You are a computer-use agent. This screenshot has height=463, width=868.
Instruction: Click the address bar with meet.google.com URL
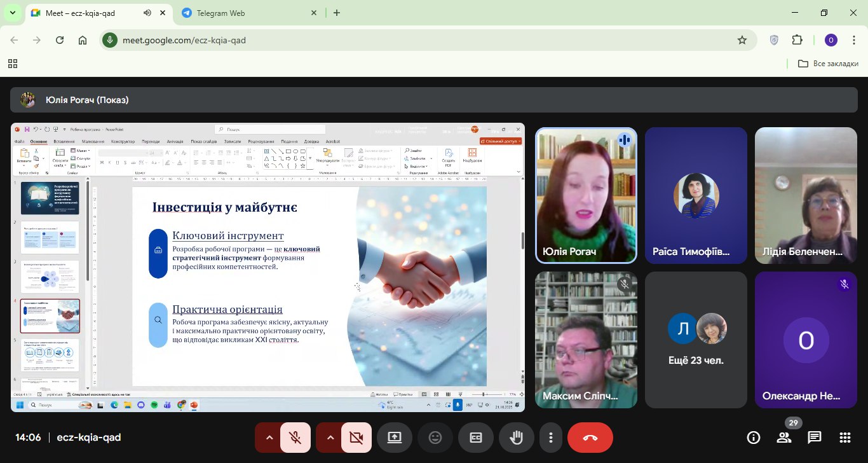(x=413, y=40)
